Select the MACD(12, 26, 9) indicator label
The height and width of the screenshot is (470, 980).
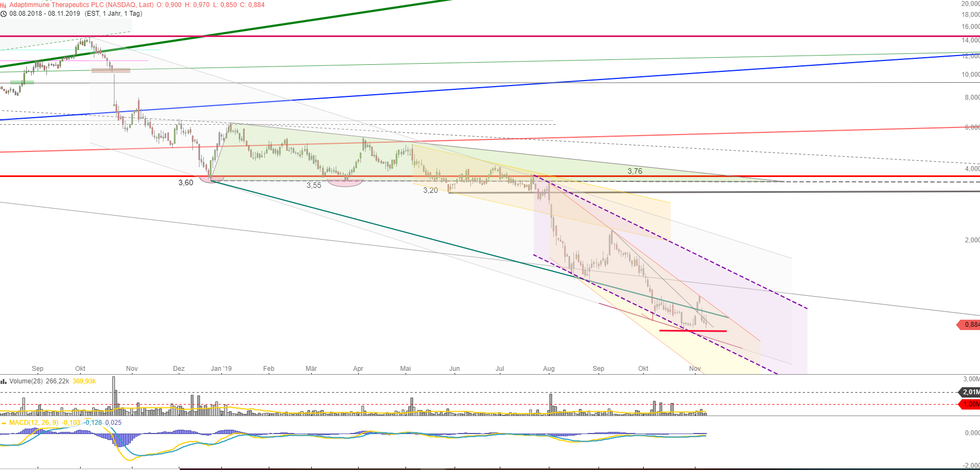click(x=34, y=423)
